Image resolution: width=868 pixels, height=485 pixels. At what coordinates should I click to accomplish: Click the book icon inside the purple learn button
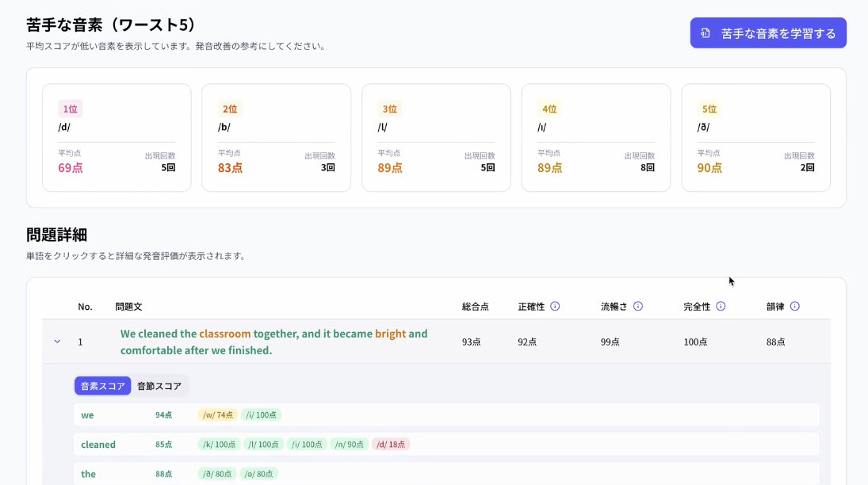pyautogui.click(x=705, y=32)
